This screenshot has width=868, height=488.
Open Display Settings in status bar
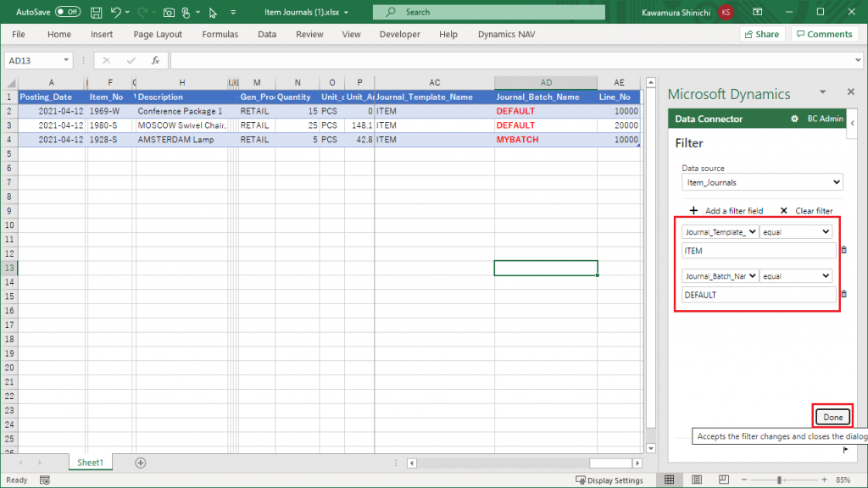(609, 480)
